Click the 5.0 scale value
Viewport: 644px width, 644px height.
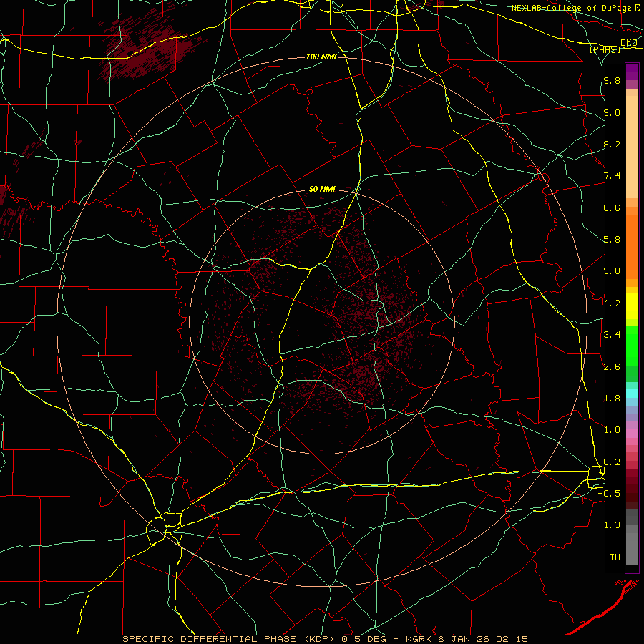pyautogui.click(x=612, y=271)
